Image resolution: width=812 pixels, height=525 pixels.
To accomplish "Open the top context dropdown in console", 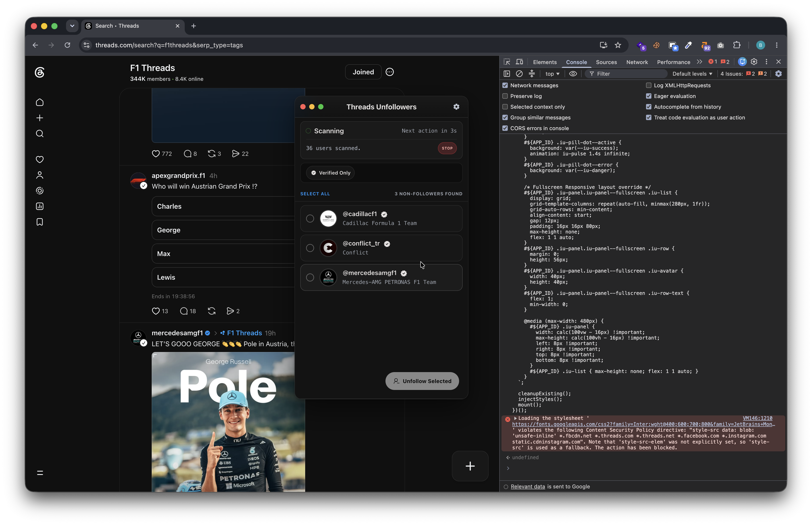I will pos(552,74).
